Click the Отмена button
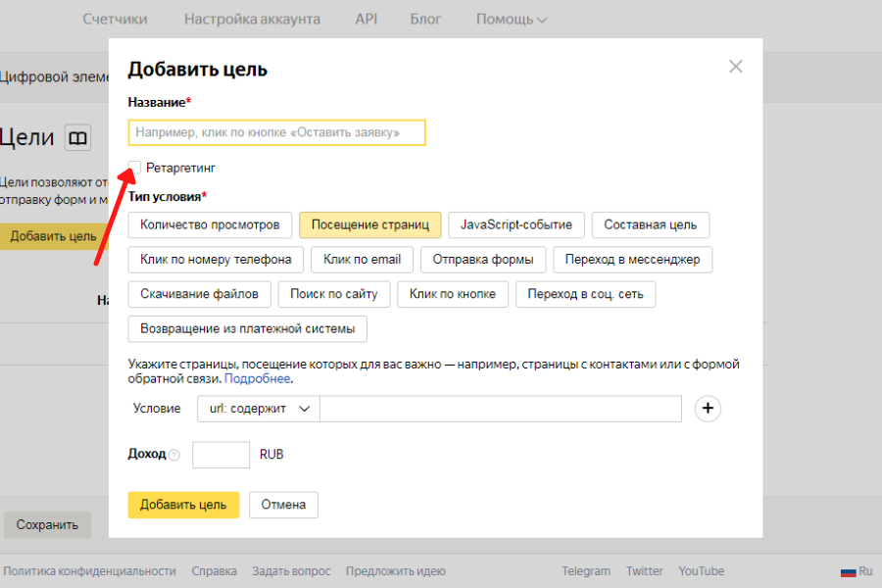The height and width of the screenshot is (588, 882). 283,505
